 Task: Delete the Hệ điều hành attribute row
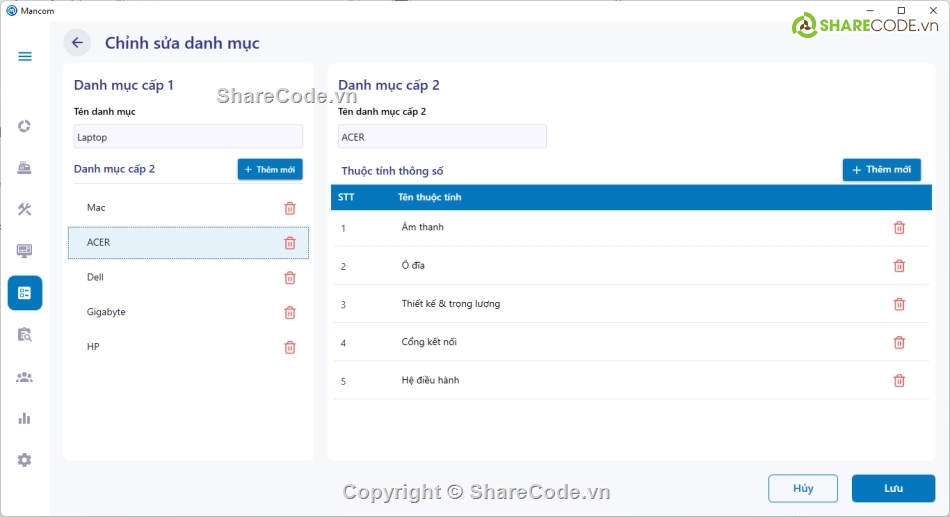(x=899, y=381)
